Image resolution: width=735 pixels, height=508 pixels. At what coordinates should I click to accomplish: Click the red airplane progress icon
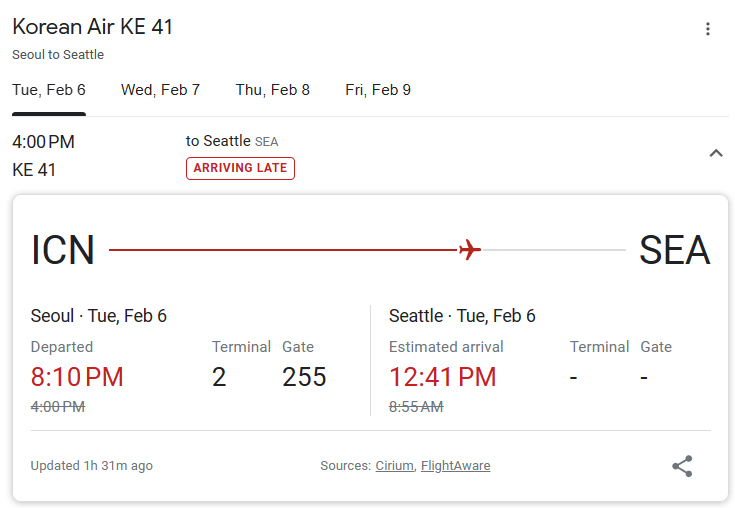470,250
